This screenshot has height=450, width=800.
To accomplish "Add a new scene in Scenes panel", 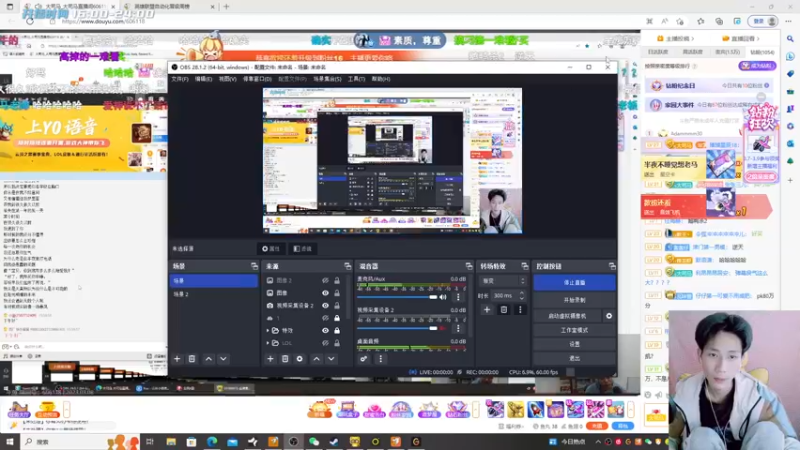I will click(x=177, y=359).
